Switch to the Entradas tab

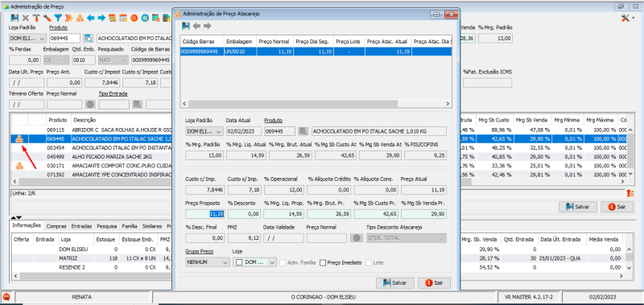(81, 226)
